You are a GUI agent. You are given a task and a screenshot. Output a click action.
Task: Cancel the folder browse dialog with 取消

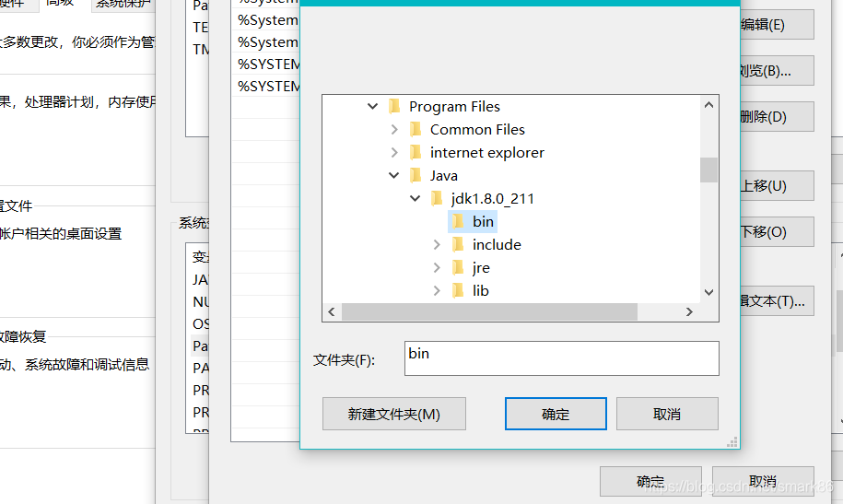point(667,414)
